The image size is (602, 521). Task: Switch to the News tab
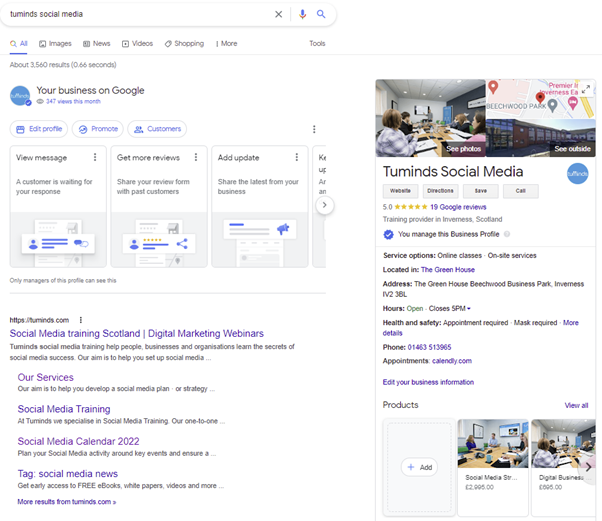tap(97, 43)
